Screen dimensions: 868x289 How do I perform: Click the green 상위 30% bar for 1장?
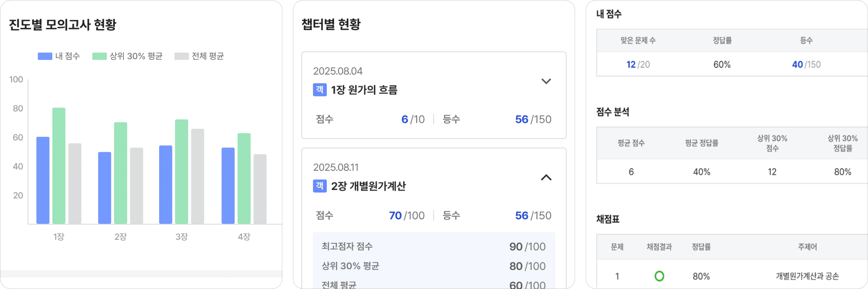pyautogui.click(x=59, y=166)
